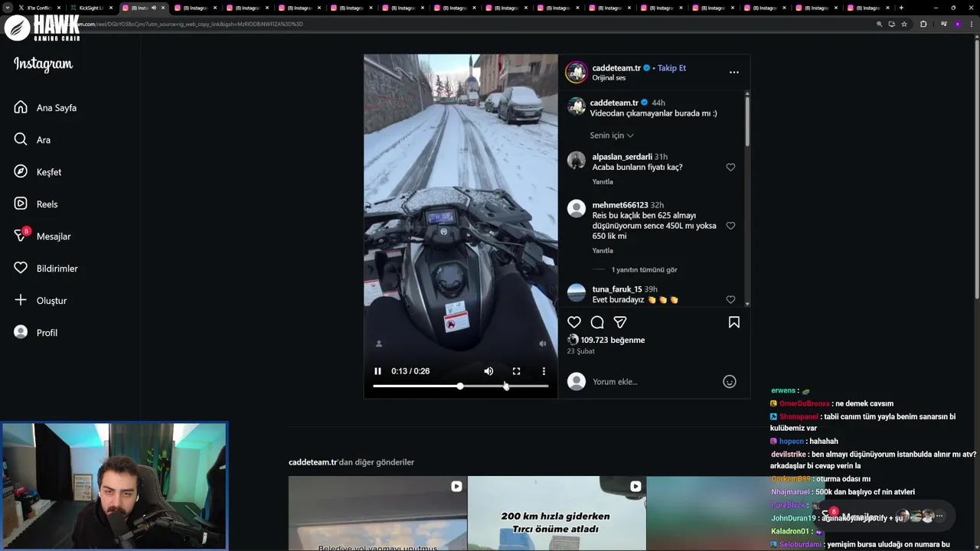Click the 'Videodan çıkamayanlar burada mı' caption
Screen dimensions: 980x551
coord(653,113)
